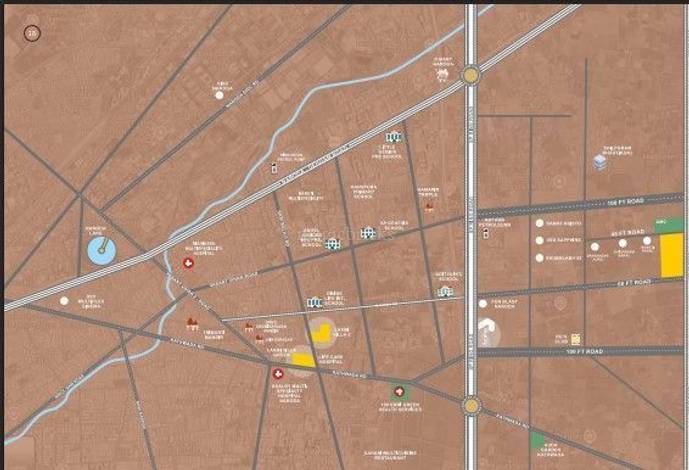Click the white arrow logo right of the main road
Viewport: 689px width, 470px height.
(x=485, y=331)
